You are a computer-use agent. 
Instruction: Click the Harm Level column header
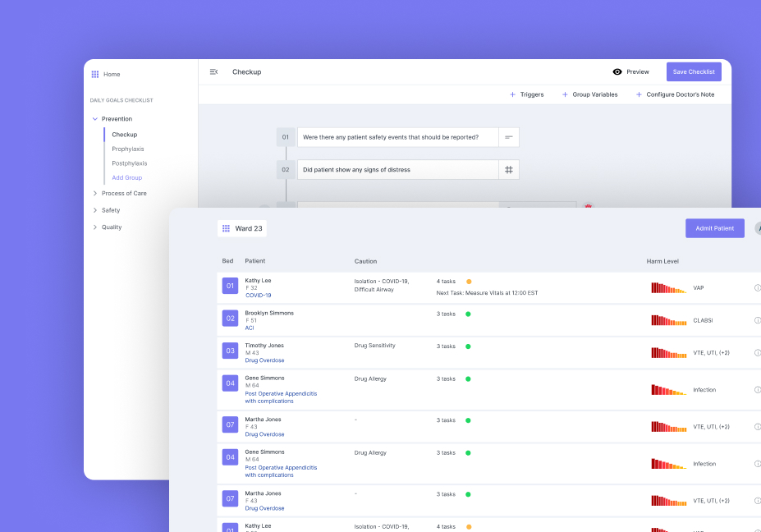coord(662,261)
